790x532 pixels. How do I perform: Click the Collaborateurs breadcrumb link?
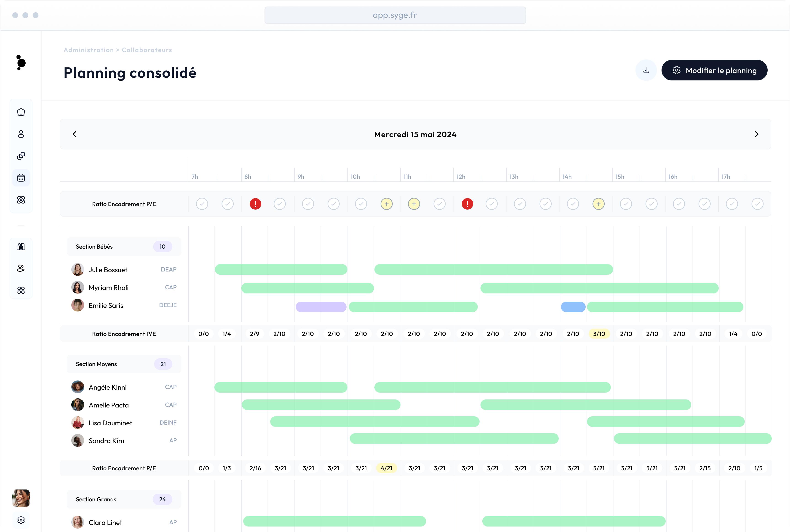(x=147, y=50)
